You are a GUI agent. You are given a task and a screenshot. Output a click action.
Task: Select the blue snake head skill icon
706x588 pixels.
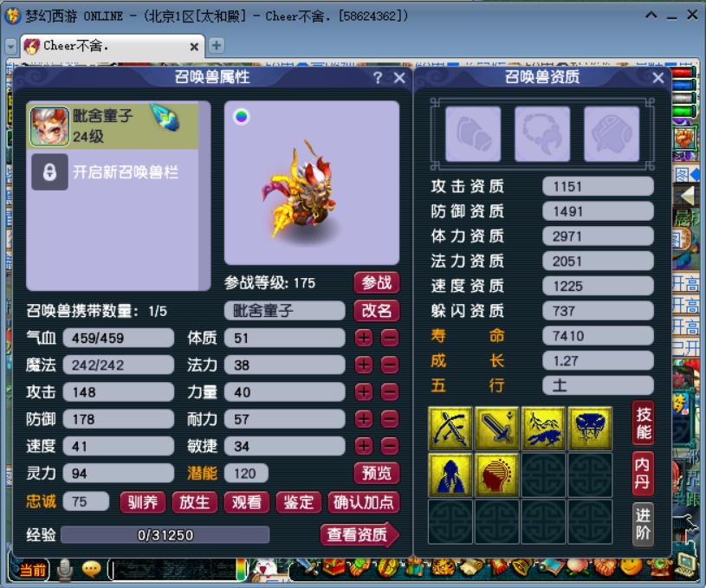[x=590, y=428]
